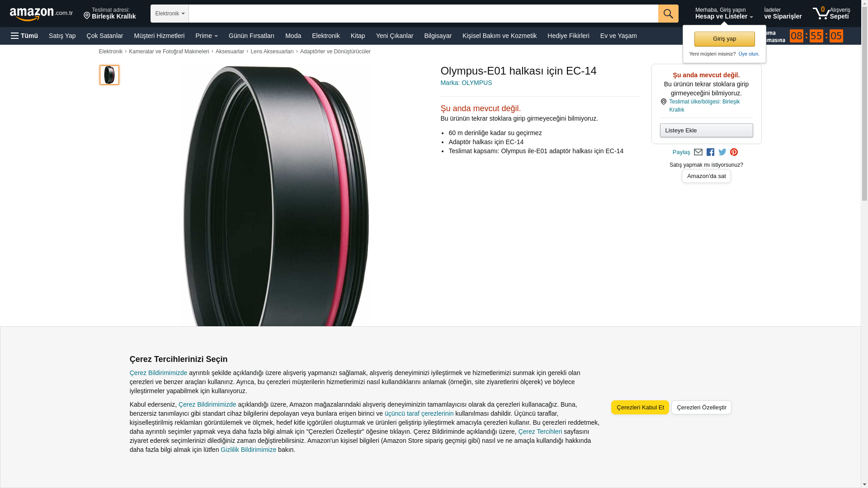868x488 pixels.
Task: Click the Giriş yap button
Action: pos(724,39)
